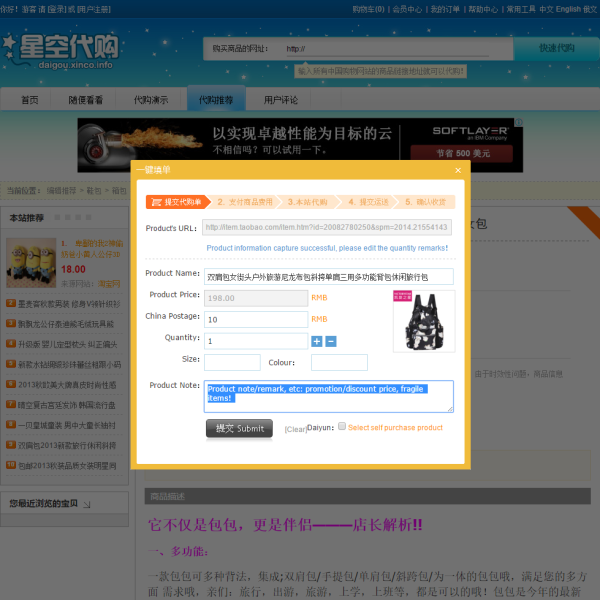Close the order dialog with the X
This screenshot has width=600, height=600.
click(x=458, y=170)
